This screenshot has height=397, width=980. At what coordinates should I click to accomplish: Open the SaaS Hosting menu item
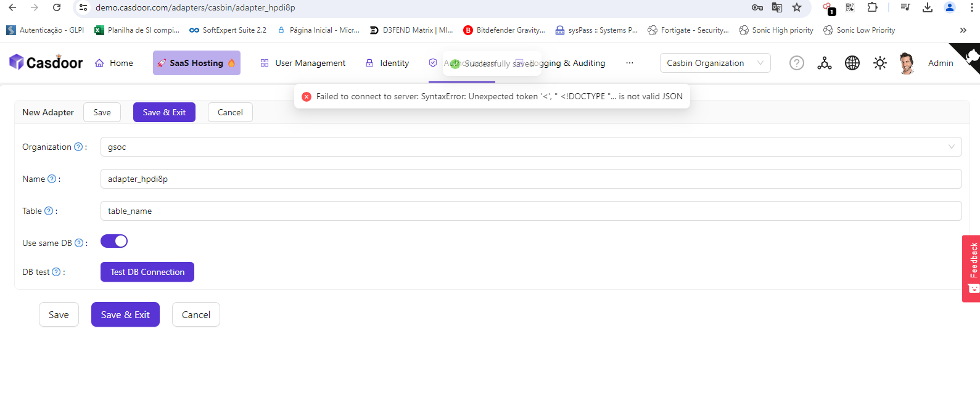point(197,63)
